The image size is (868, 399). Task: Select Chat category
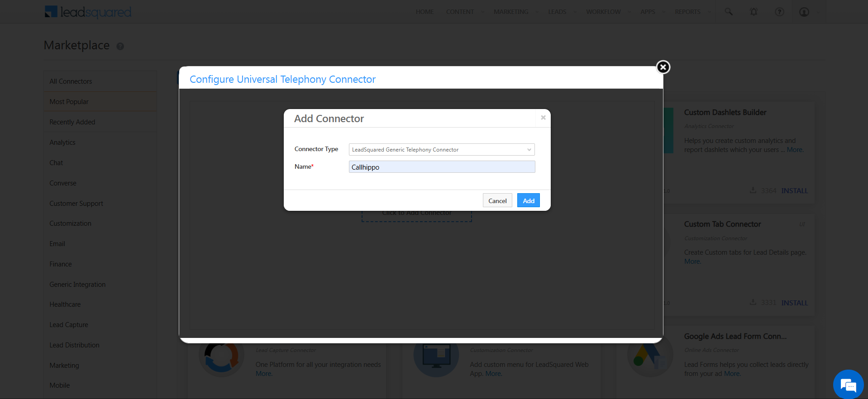(100, 163)
